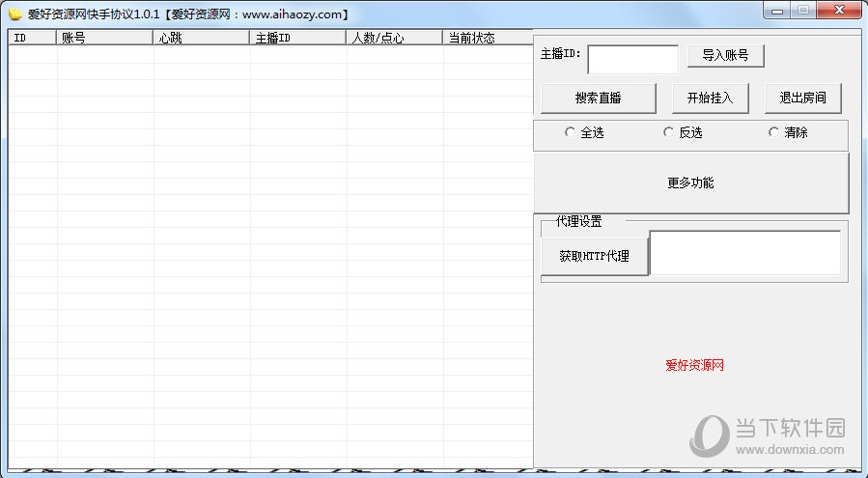Click the 人数/点心 column header
This screenshot has height=478, width=868.
[394, 38]
